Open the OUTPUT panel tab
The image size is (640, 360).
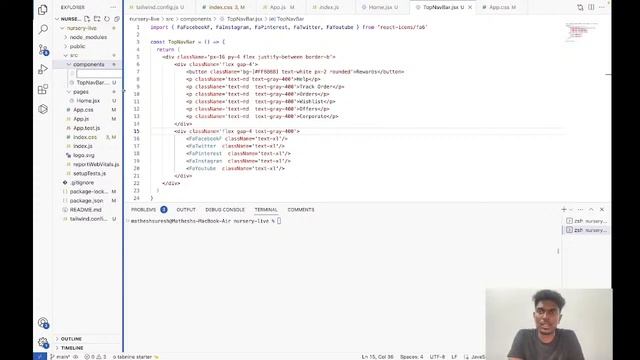(x=186, y=209)
